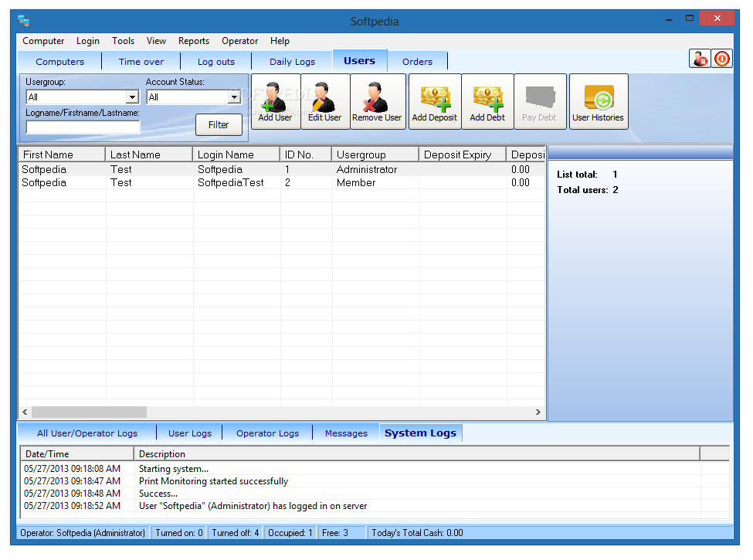The height and width of the screenshot is (560, 753).
Task: Click the Description log column header
Action: (417, 454)
